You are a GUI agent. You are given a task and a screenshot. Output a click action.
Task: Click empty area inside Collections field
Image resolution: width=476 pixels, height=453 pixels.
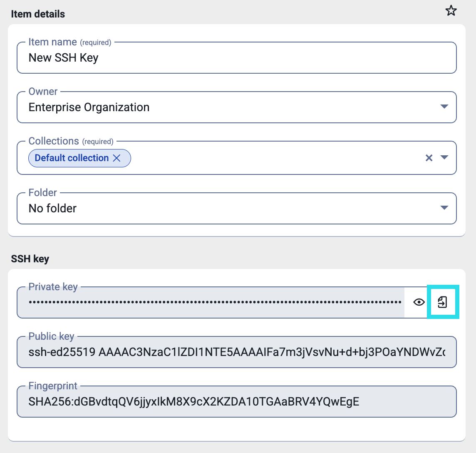click(270, 158)
